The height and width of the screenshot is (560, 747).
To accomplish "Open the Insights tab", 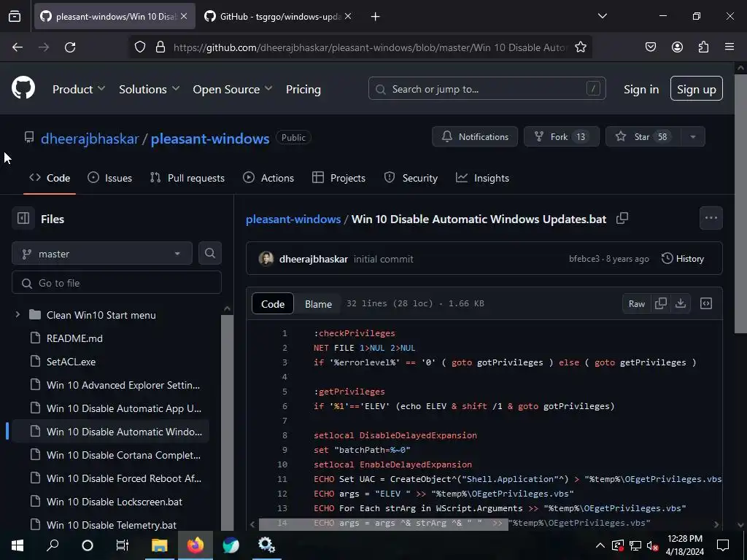I will (483, 178).
